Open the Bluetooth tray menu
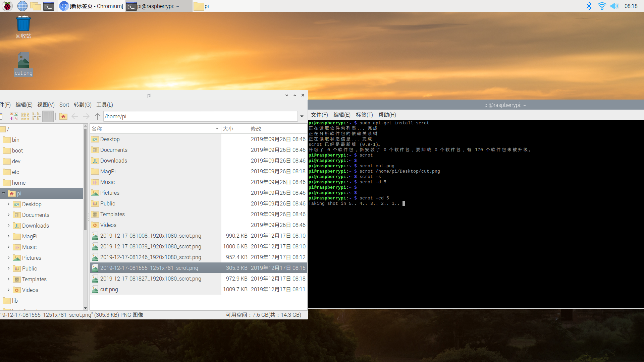The height and width of the screenshot is (362, 644). coord(589,6)
